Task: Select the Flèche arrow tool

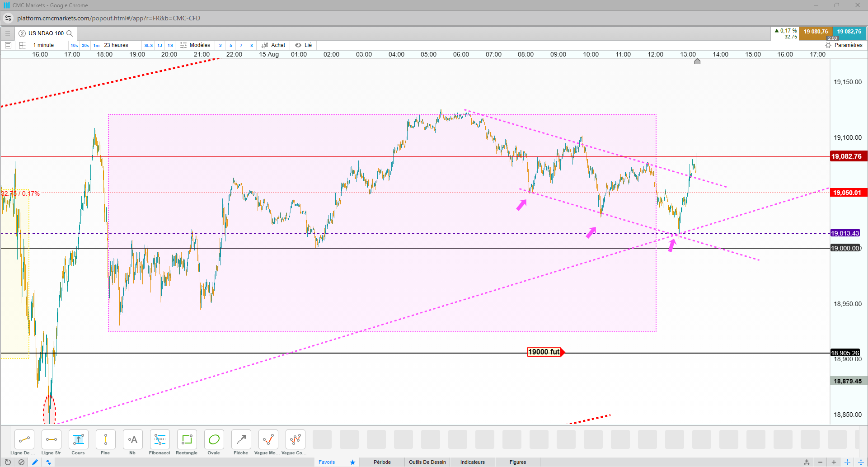Action: click(x=241, y=442)
